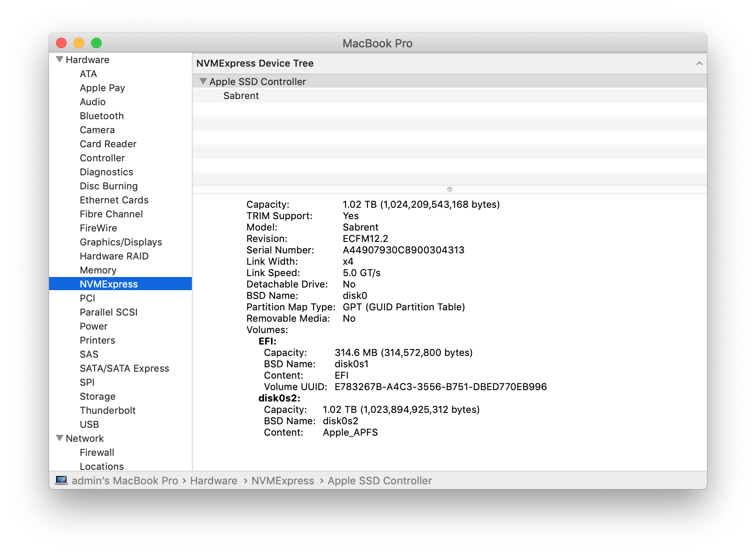The width and height of the screenshot is (756, 554).
Task: Open Diagnostics in the sidebar
Action: click(106, 172)
